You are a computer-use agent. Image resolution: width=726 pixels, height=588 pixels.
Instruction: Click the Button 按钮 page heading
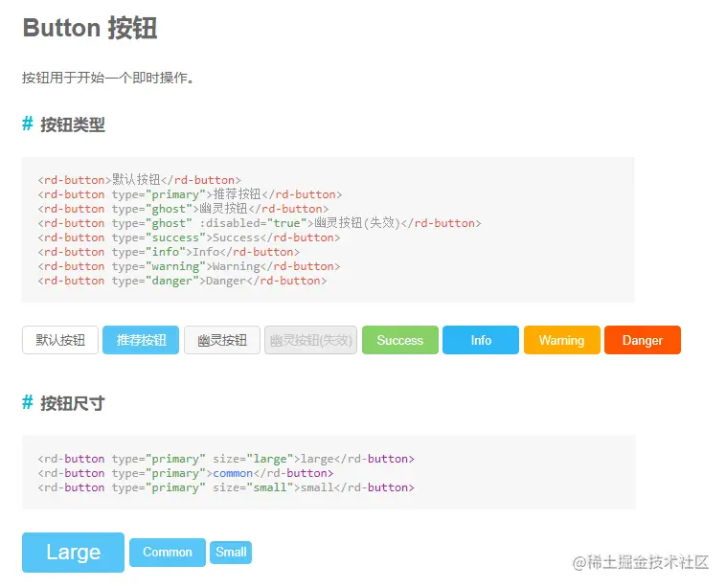(90, 28)
